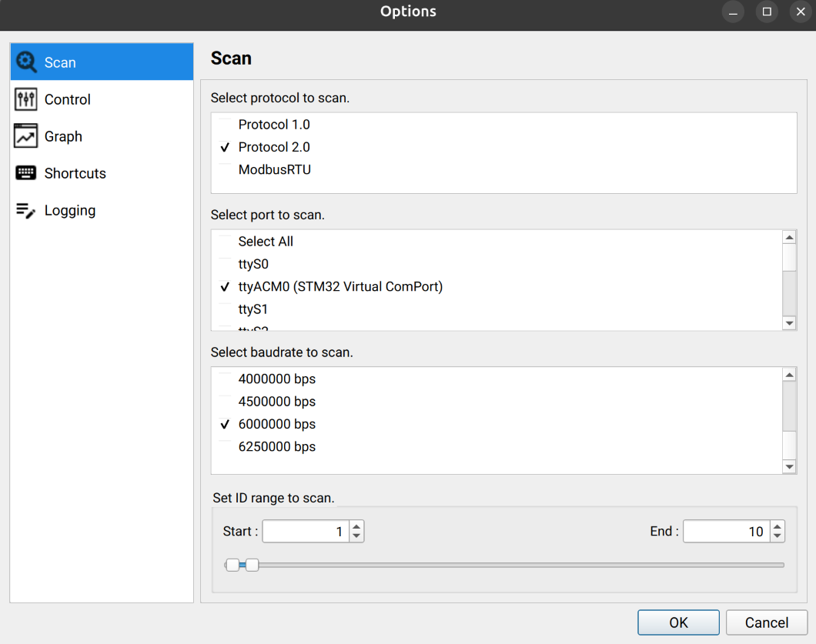Click the Control sliders icon
Screen dimensions: 816x644
pos(26,99)
